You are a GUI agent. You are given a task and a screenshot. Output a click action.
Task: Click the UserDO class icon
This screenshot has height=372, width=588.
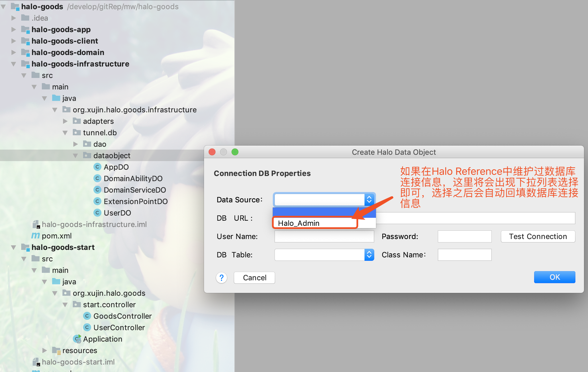(97, 213)
